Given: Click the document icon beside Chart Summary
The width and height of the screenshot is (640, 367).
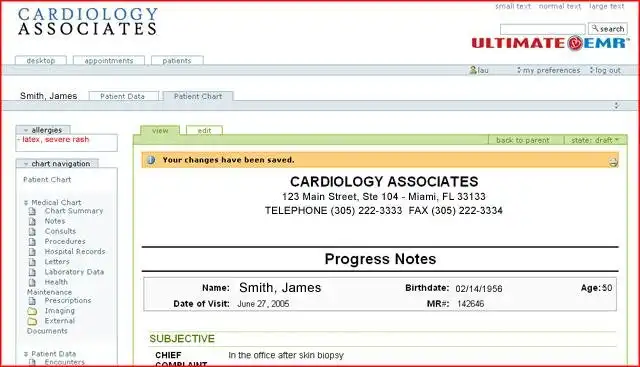Looking at the screenshot, I should 32,211.
